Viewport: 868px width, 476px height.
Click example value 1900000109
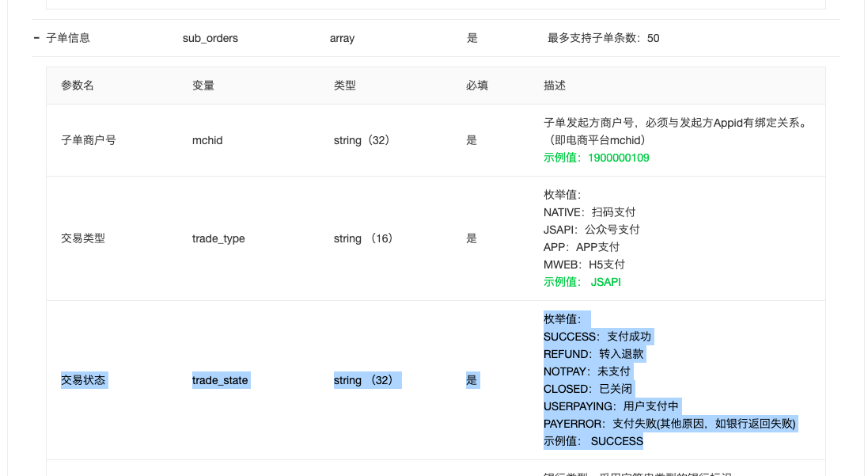point(618,158)
